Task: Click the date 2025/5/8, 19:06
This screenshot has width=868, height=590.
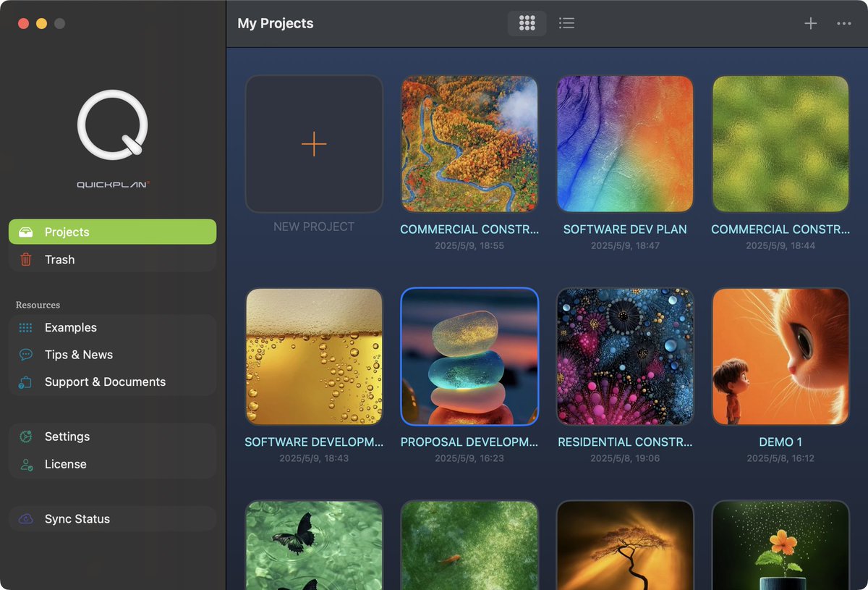Action: (625, 458)
